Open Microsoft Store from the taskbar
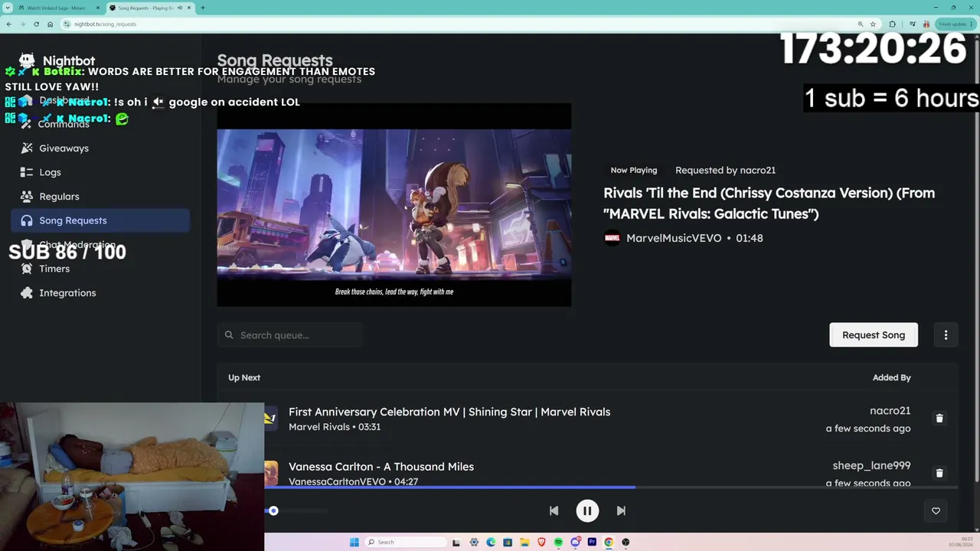The height and width of the screenshot is (551, 980). coord(508,542)
